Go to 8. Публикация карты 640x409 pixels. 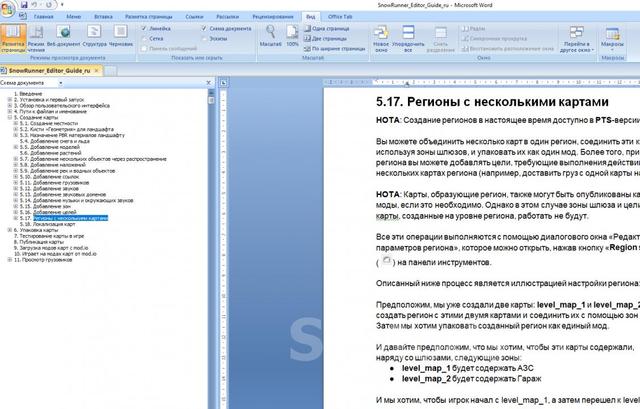(39, 242)
